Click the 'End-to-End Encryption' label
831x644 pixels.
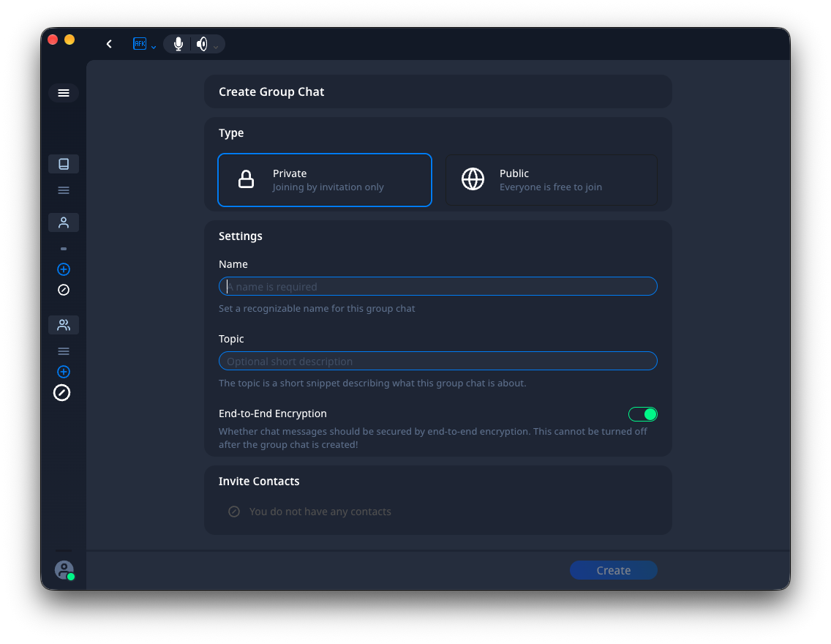point(273,414)
